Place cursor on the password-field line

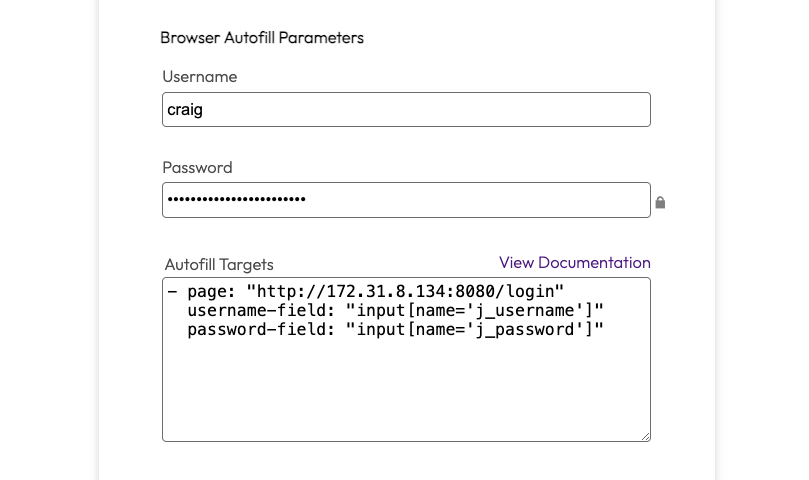click(395, 329)
